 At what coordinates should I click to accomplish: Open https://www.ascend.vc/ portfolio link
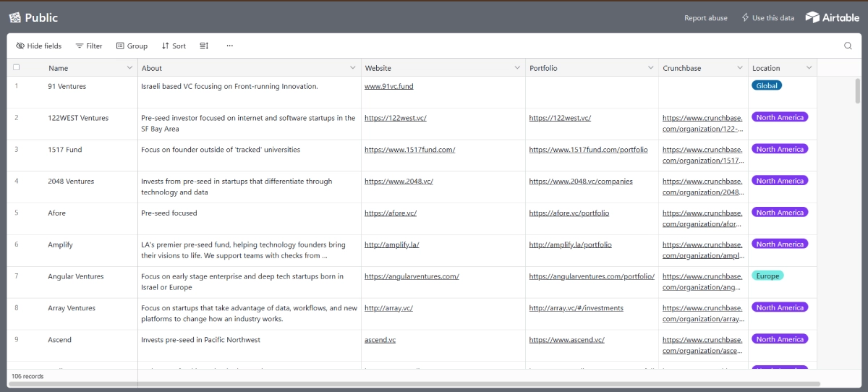(566, 340)
